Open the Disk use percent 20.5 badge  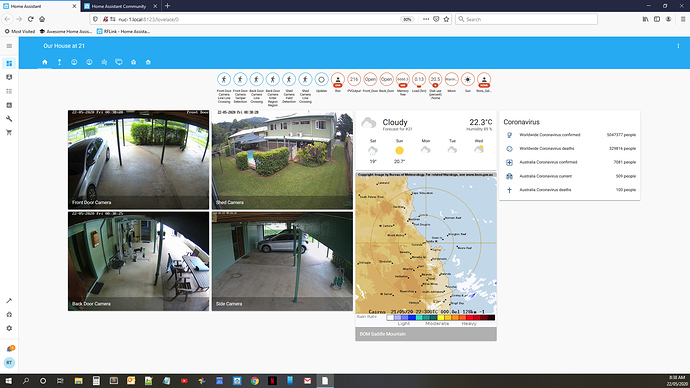point(435,80)
